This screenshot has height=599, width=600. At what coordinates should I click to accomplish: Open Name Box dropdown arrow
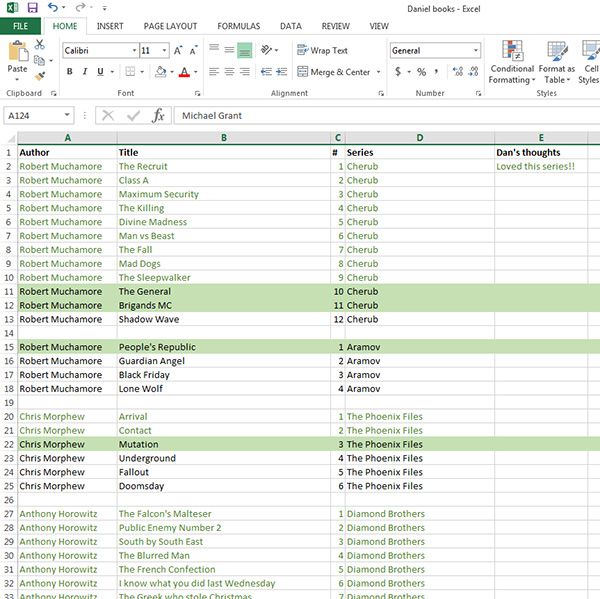[x=67, y=115]
